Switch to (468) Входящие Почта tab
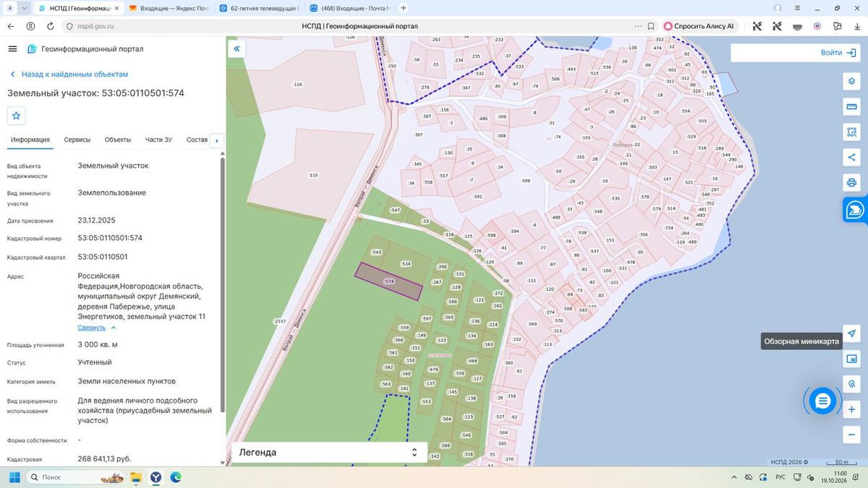 point(350,8)
